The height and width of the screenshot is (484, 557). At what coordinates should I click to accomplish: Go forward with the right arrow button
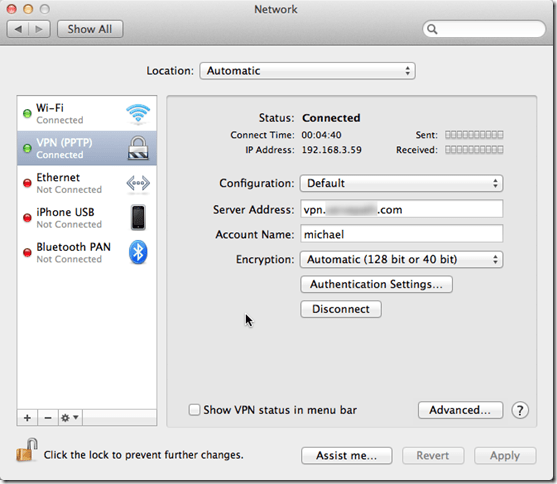point(39,29)
